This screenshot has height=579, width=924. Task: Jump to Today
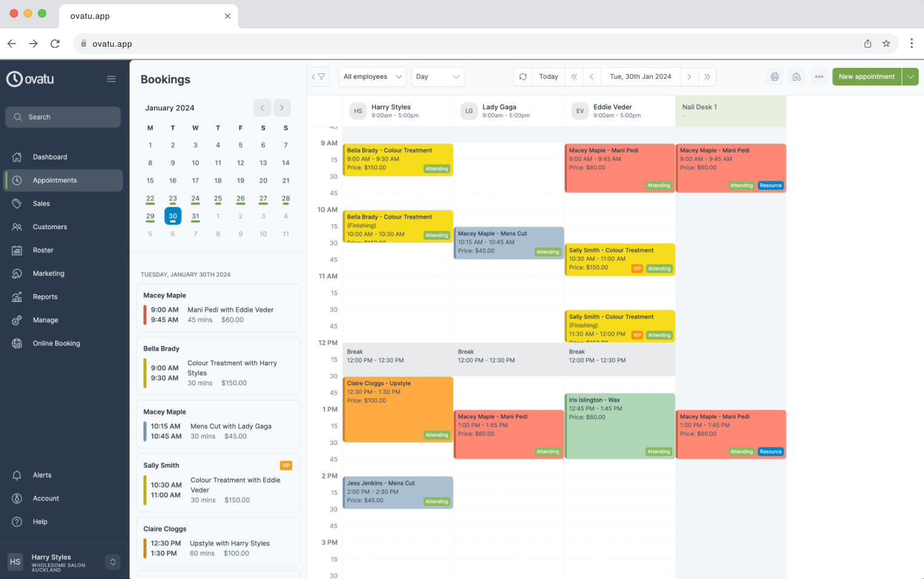549,77
